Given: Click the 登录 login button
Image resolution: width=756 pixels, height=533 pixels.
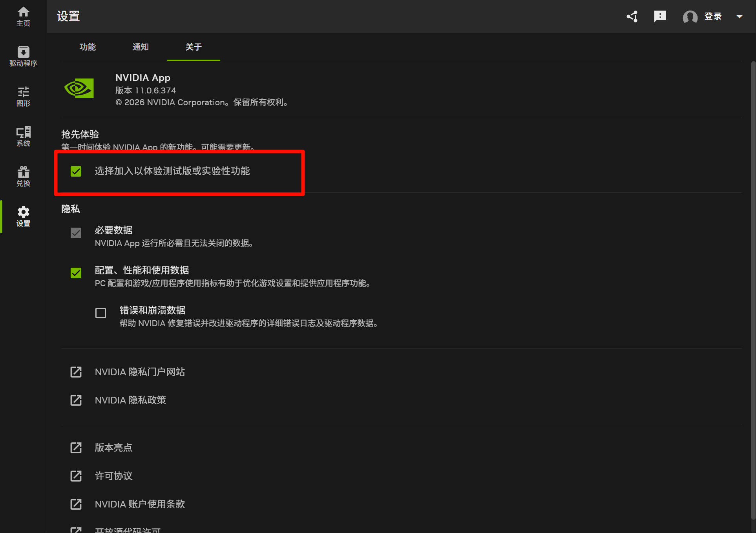Looking at the screenshot, I should tap(713, 16).
